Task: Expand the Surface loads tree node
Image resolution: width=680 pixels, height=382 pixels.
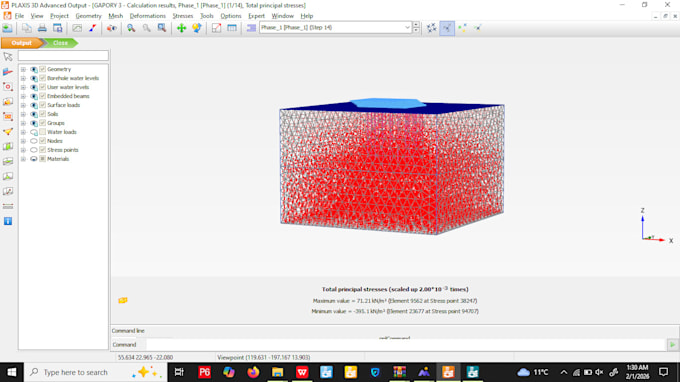Action: pyautogui.click(x=23, y=105)
